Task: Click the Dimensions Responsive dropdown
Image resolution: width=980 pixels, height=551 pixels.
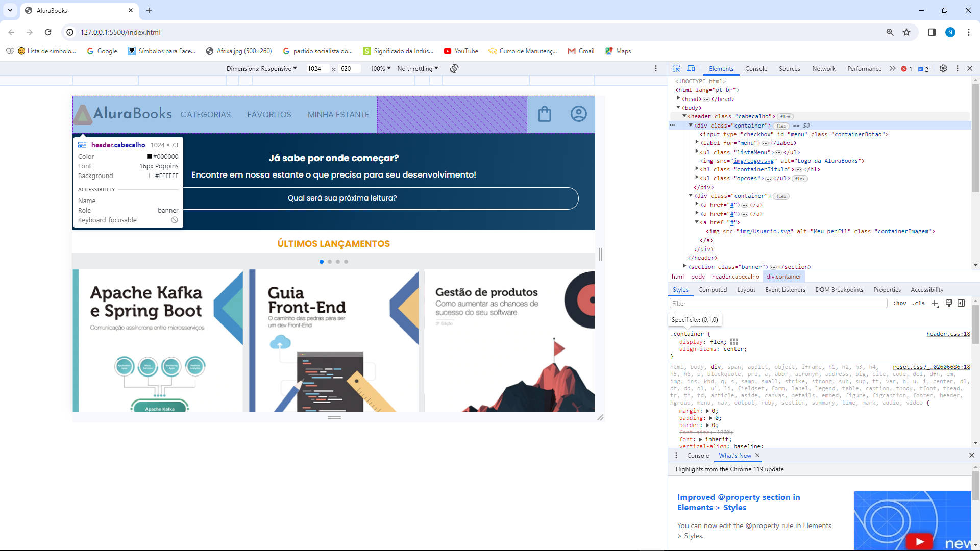Action: click(262, 69)
